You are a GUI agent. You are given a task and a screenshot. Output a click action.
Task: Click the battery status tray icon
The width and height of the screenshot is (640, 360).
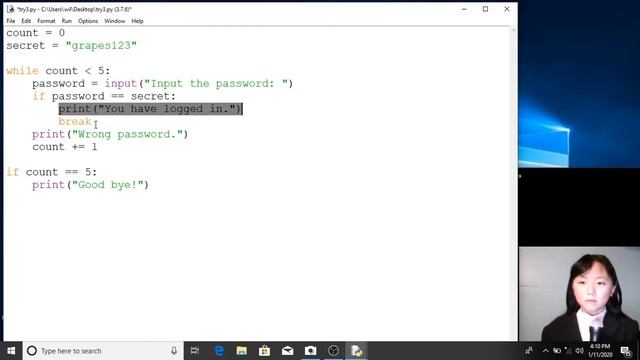557,351
